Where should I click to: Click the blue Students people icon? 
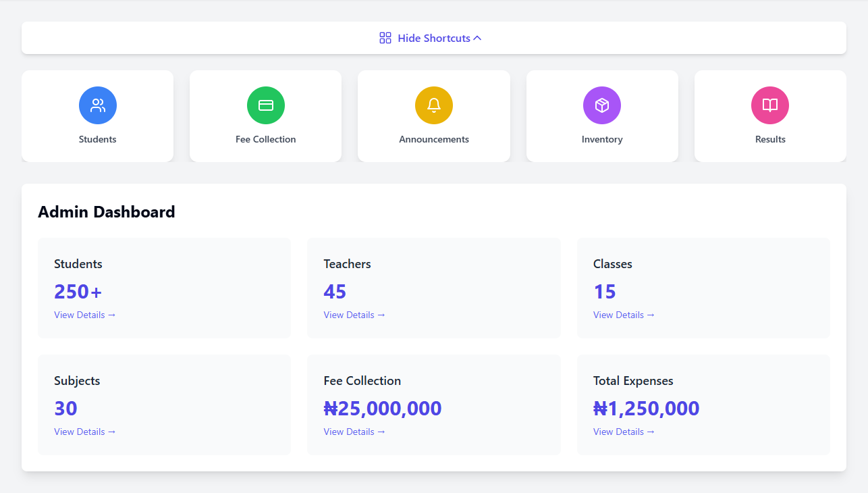(98, 105)
